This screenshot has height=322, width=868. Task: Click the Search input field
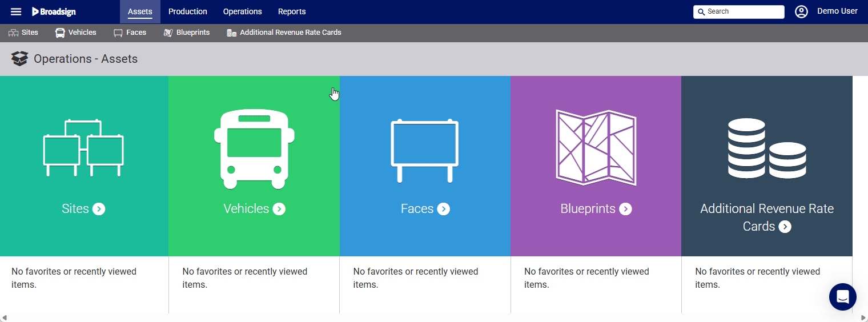[x=739, y=11]
